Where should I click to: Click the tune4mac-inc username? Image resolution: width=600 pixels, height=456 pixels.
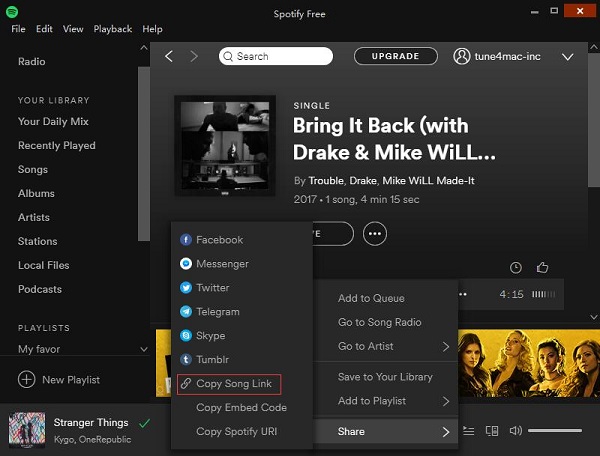pos(507,57)
